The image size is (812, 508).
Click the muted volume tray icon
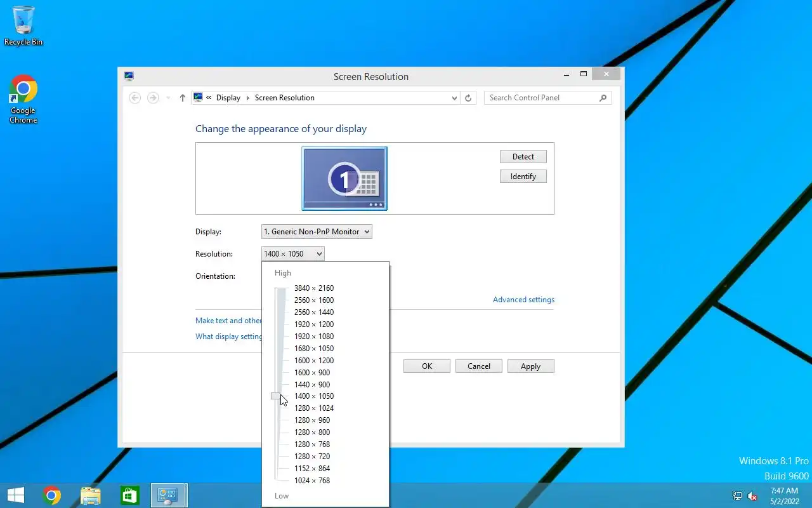752,496
